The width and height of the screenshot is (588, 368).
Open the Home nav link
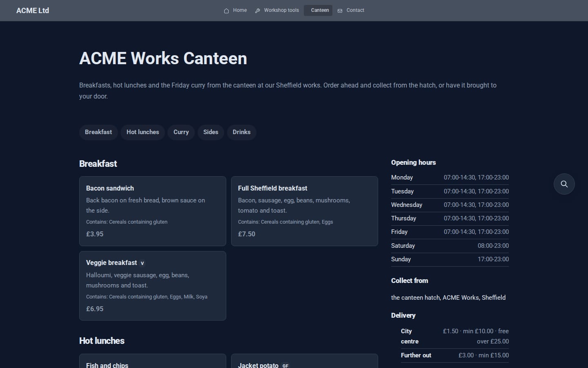point(235,10)
